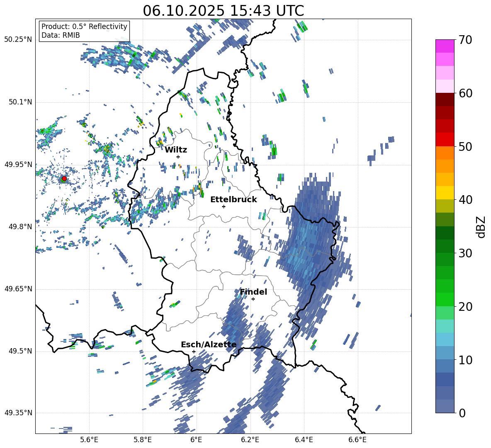Click the 06.10.2025 15:43 UTC title

(x=223, y=11)
